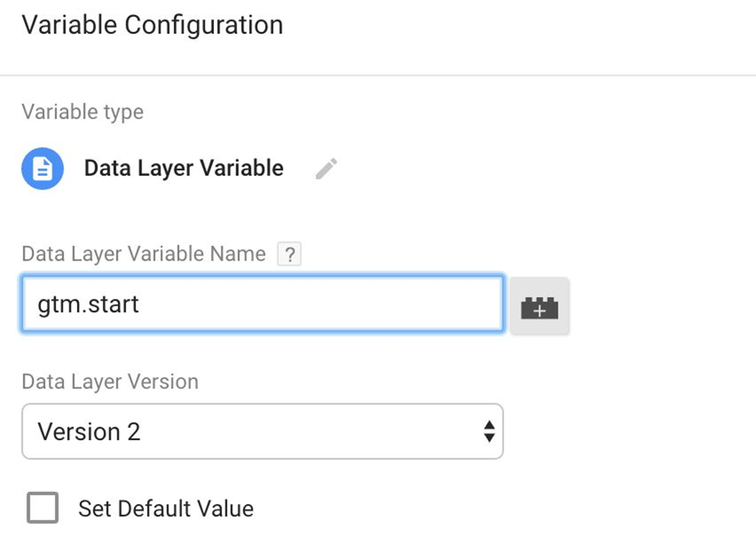Click the "Set Default Value" label text
Screen dimensions: 756x552
165,509
